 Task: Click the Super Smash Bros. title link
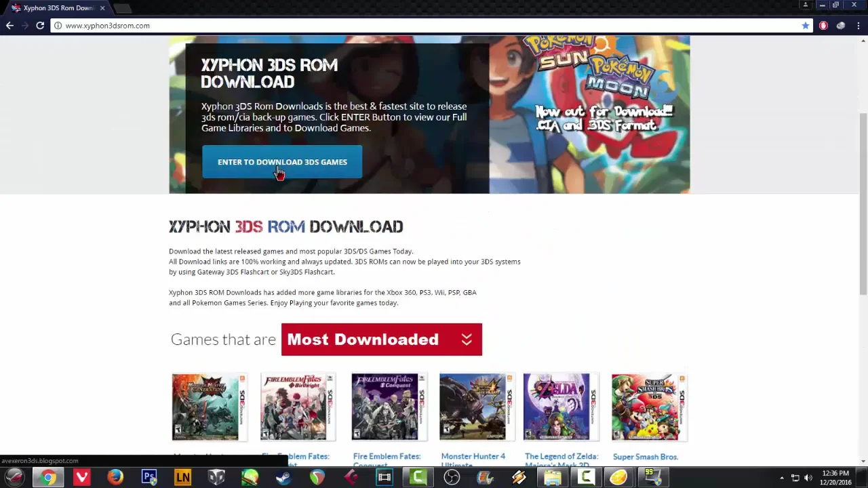(x=646, y=457)
